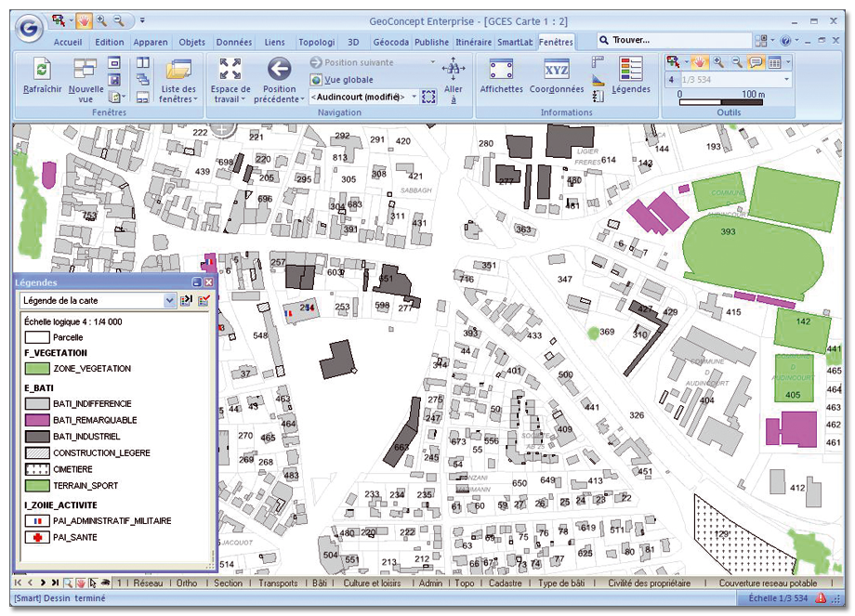Switch to the Données ribbon tab
The image size is (855, 616).
[233, 42]
